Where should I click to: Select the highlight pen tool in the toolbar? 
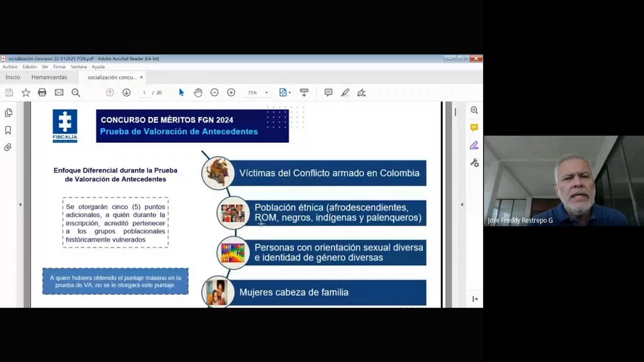coord(345,93)
